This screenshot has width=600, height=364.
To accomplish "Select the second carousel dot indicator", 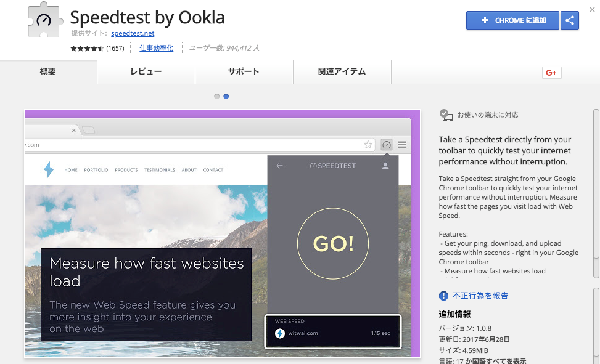I will click(226, 96).
